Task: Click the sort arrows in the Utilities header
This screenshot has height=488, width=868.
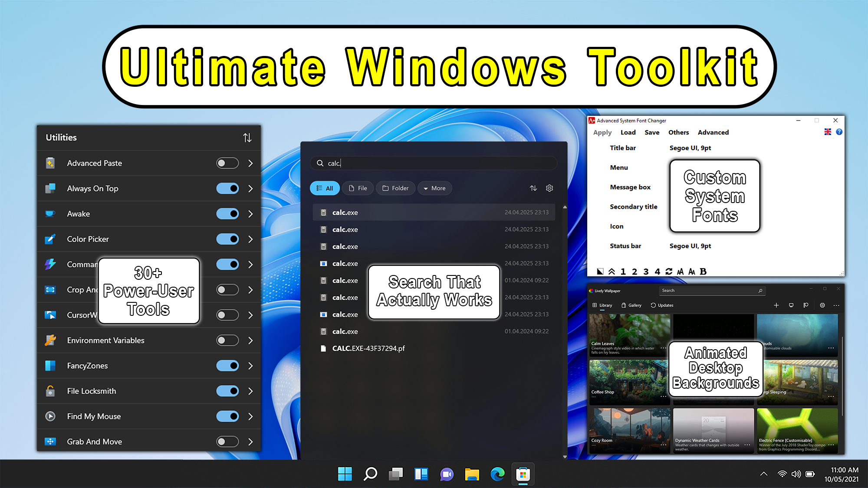Action: click(x=247, y=138)
